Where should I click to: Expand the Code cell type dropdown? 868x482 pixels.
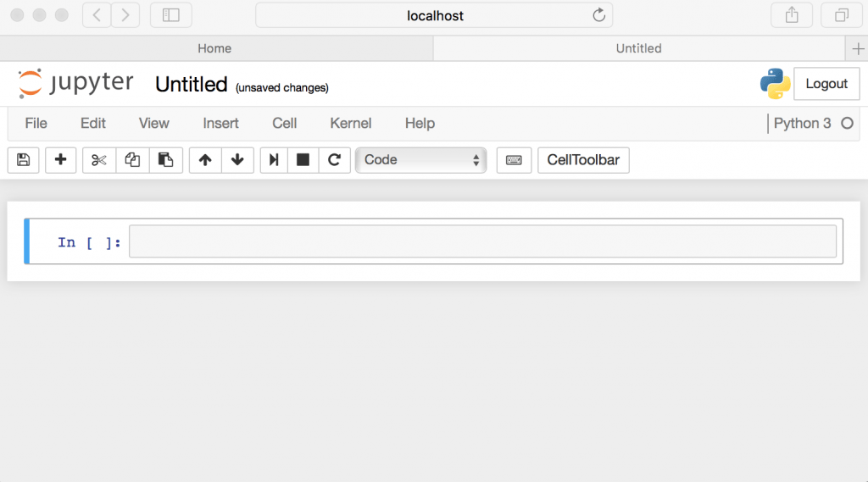coord(420,160)
